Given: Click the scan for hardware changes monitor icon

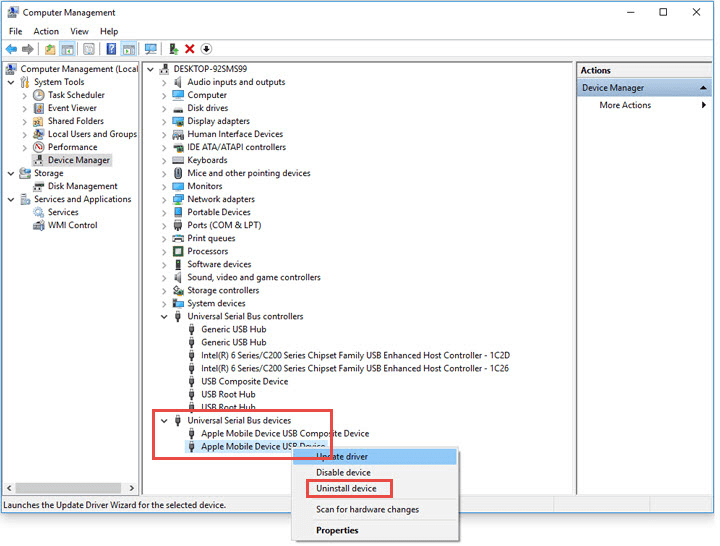Looking at the screenshot, I should 151,48.
